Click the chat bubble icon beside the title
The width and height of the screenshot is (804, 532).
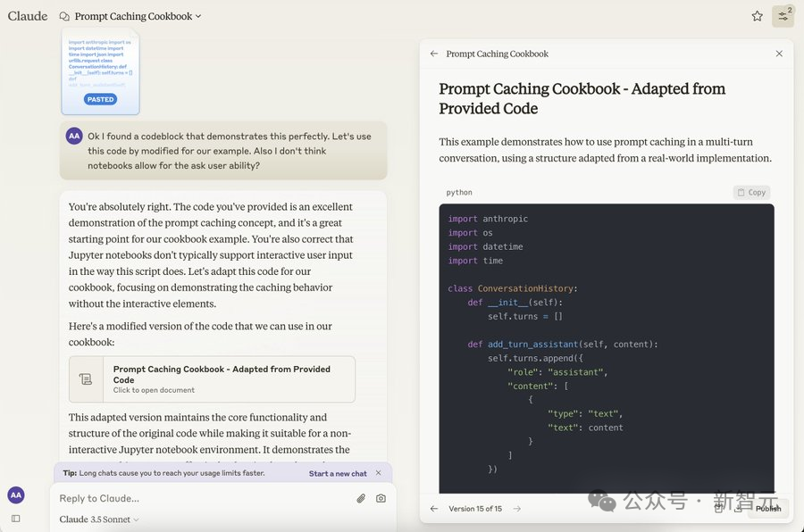(64, 16)
